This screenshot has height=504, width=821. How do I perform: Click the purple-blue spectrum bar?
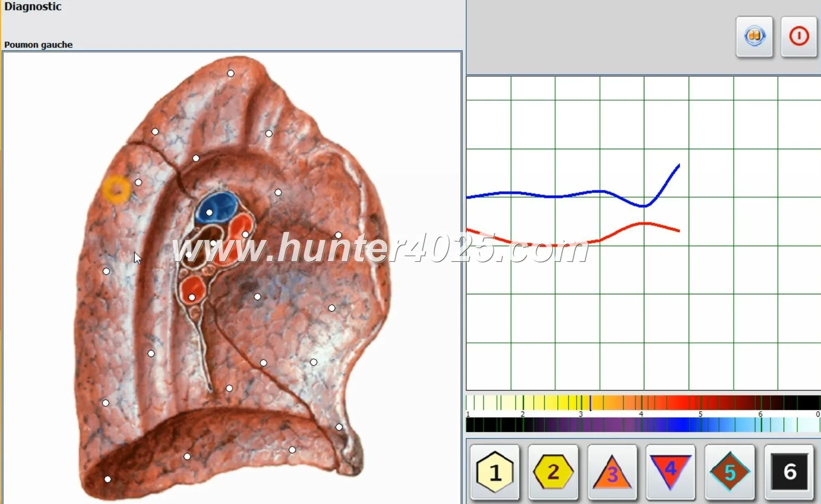point(642,425)
